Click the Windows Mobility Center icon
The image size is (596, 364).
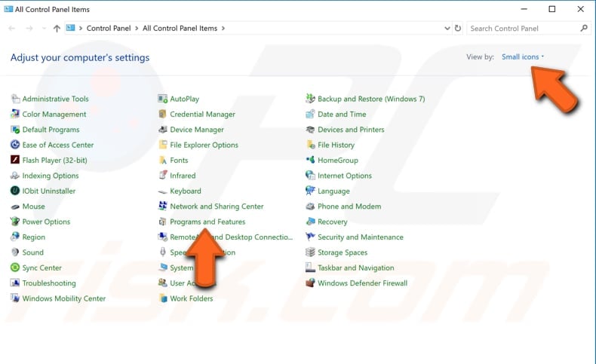(x=15, y=298)
